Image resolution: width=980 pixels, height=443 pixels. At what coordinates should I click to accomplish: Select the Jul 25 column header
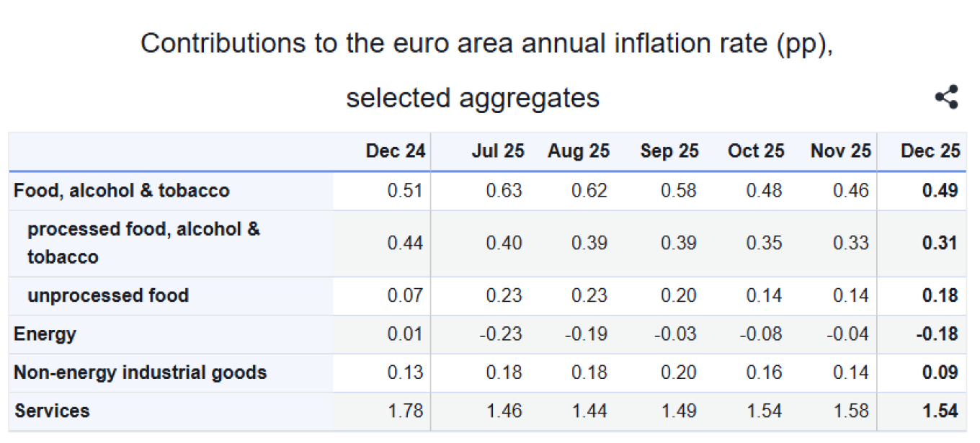click(498, 151)
